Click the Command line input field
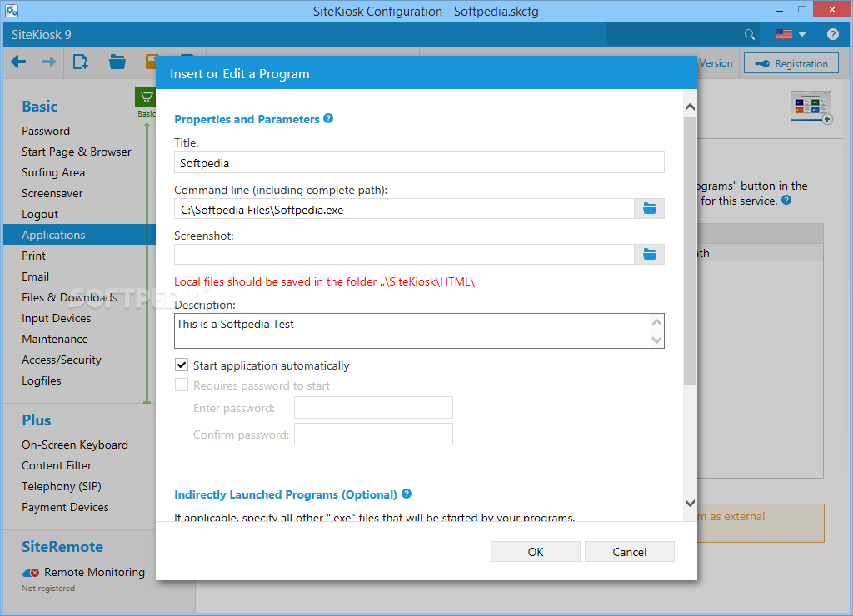853x616 pixels. pyautogui.click(x=404, y=209)
